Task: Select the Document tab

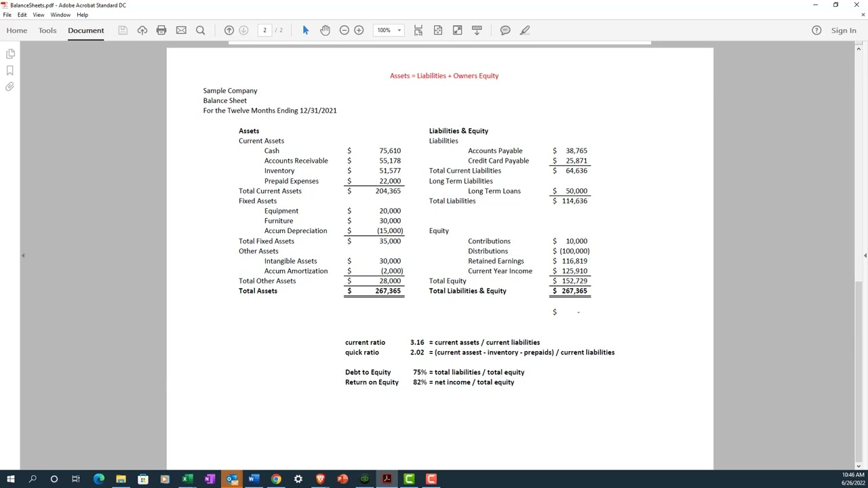Action: click(x=86, y=30)
